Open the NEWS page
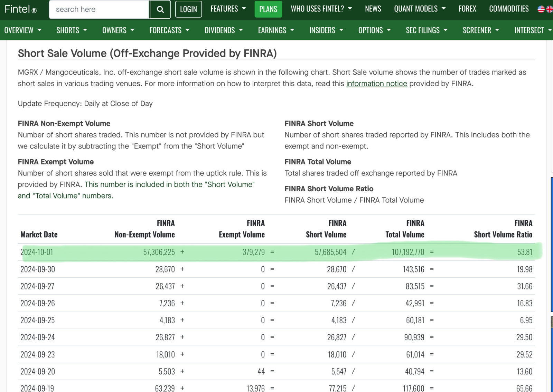The image size is (553, 392). pyautogui.click(x=373, y=9)
